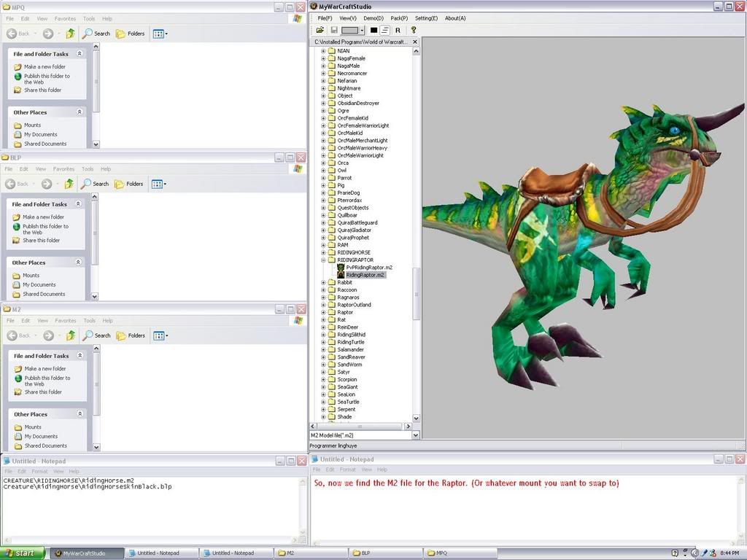Expand the NagaFemale folder node

pos(323,58)
